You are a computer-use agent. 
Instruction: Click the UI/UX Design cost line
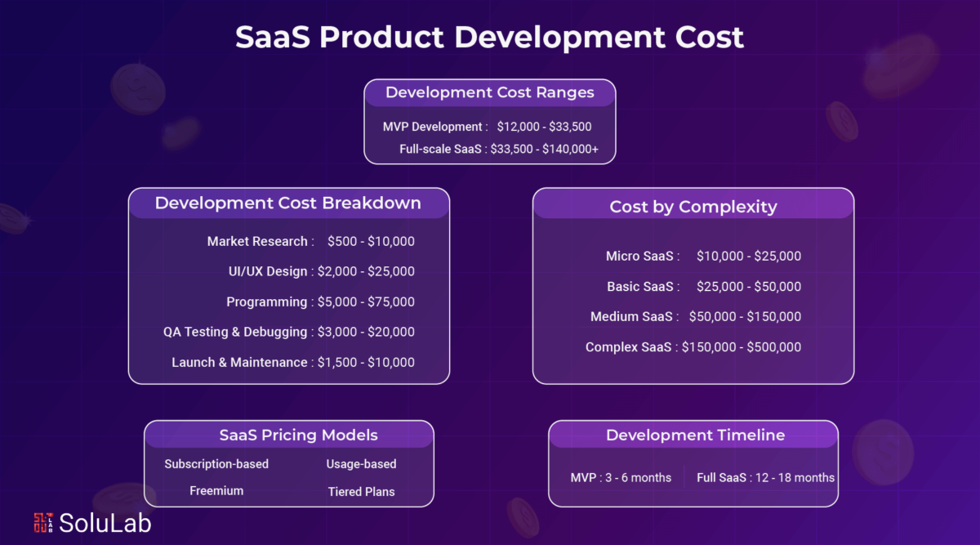click(321, 271)
